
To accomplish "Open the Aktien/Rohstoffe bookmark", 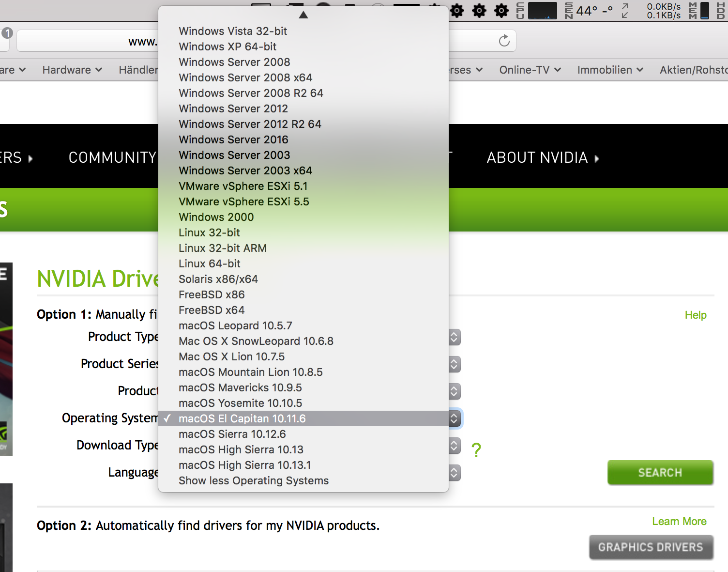I will pos(694,70).
